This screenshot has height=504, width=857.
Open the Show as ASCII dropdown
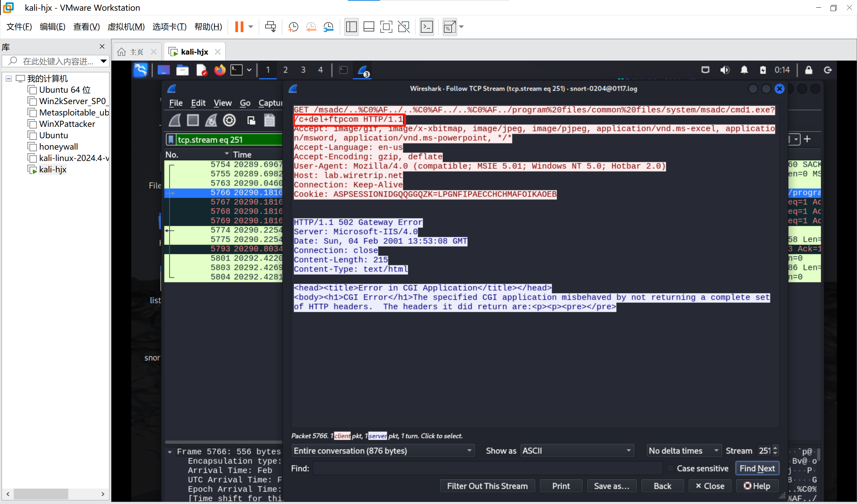[577, 450]
